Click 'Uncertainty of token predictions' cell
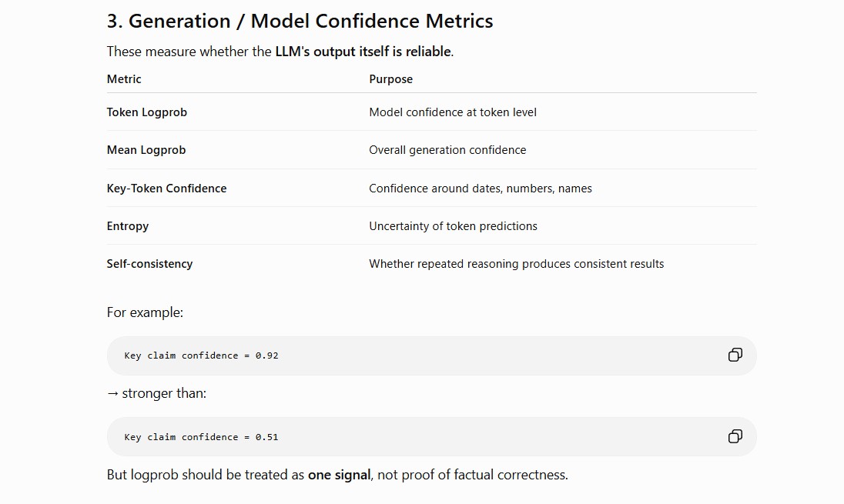Image resolution: width=844 pixels, height=504 pixels. [453, 226]
